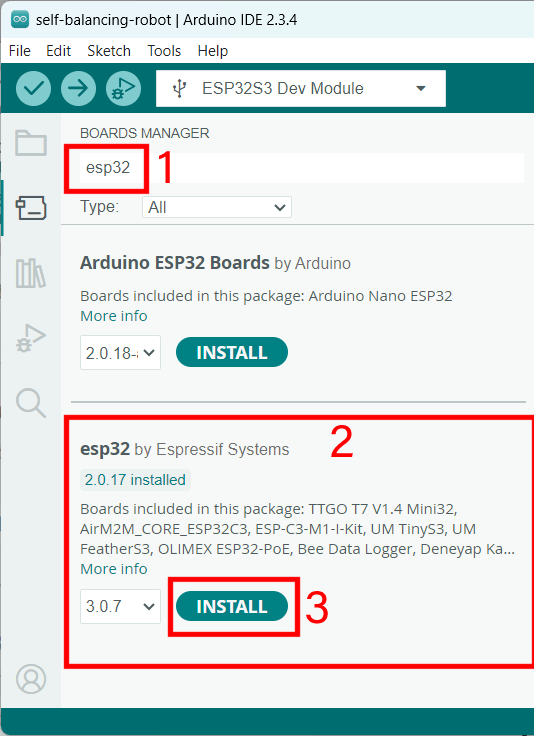
Task: Select the Boards Manager sidebar icon
Action: coord(31,208)
